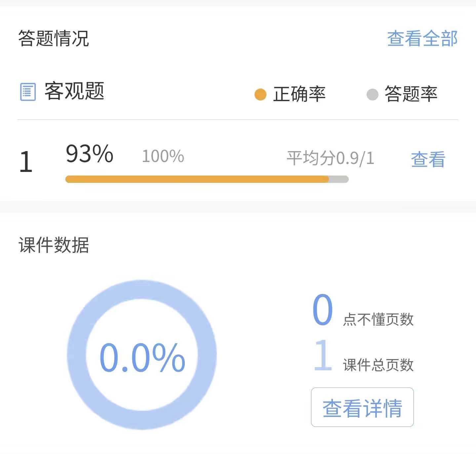Click the orange filled progress bar portion
The image size is (476, 454).
pyautogui.click(x=197, y=179)
